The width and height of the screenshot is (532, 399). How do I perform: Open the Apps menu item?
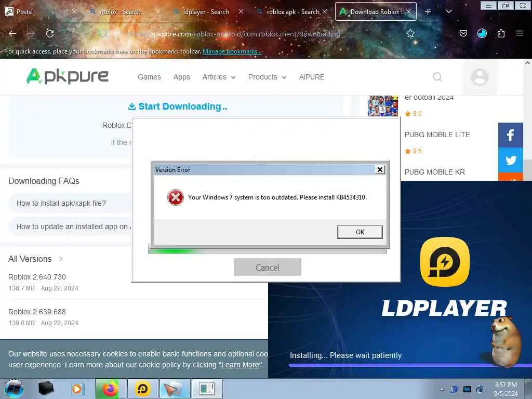(181, 77)
